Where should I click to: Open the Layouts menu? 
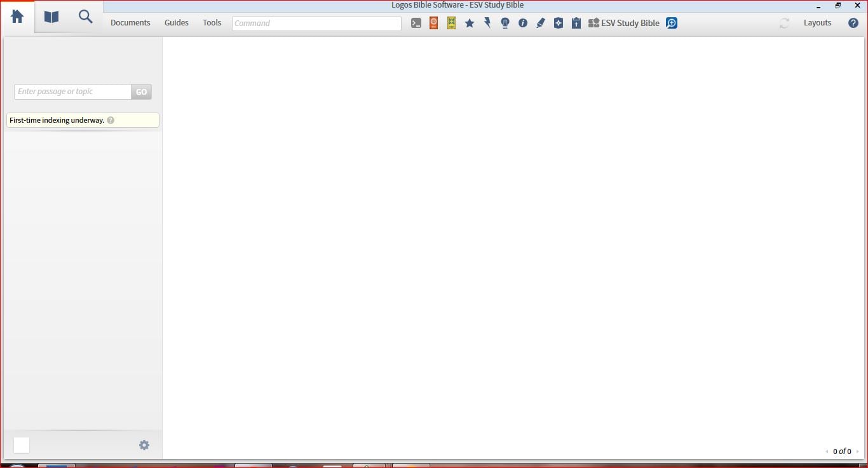pos(817,23)
